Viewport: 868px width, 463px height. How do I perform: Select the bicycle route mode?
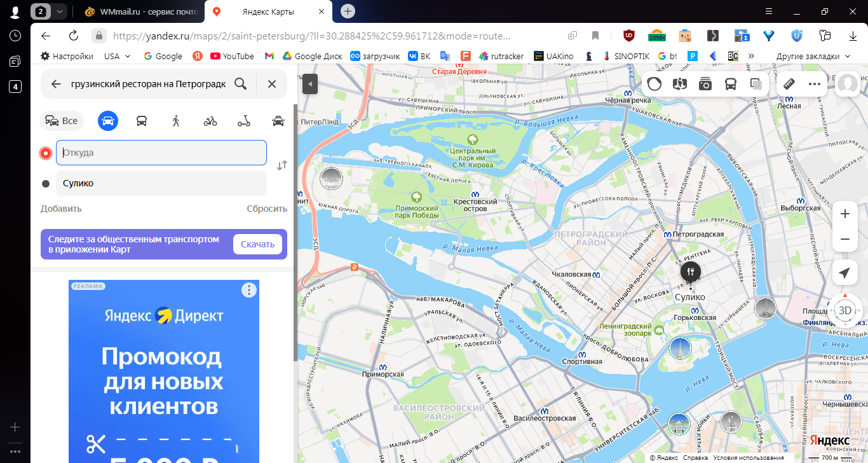tap(210, 121)
